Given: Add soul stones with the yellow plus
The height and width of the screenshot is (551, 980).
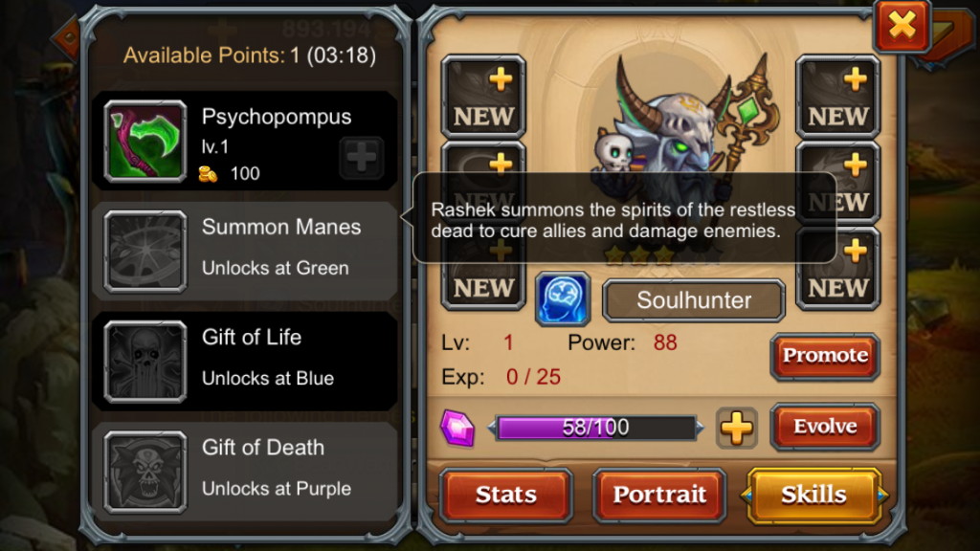Looking at the screenshot, I should point(736,428).
